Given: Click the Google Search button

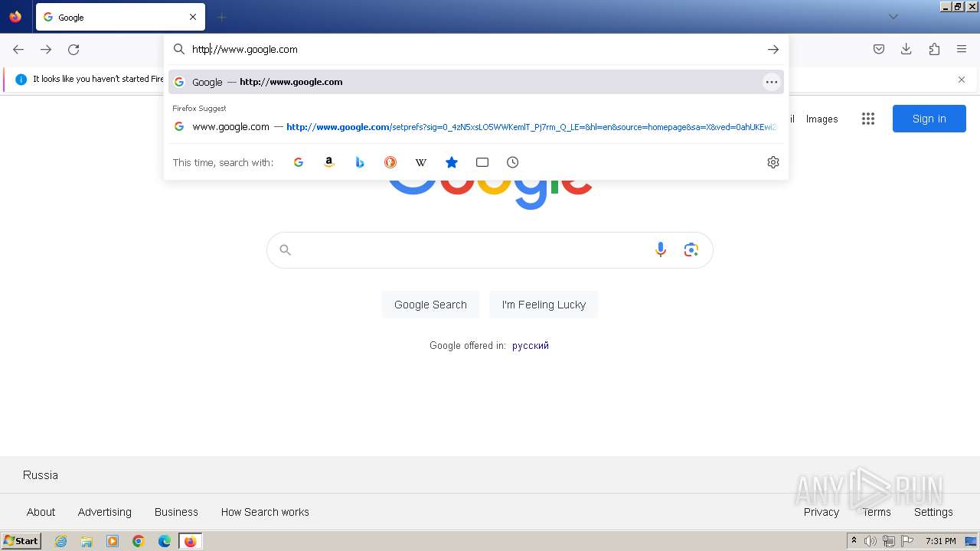Looking at the screenshot, I should coord(430,305).
